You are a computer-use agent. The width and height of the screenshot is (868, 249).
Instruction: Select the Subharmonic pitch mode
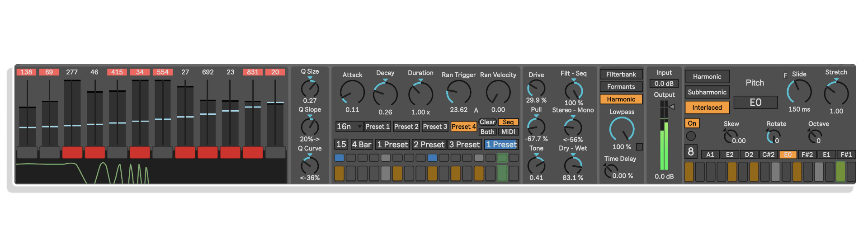pos(707,92)
